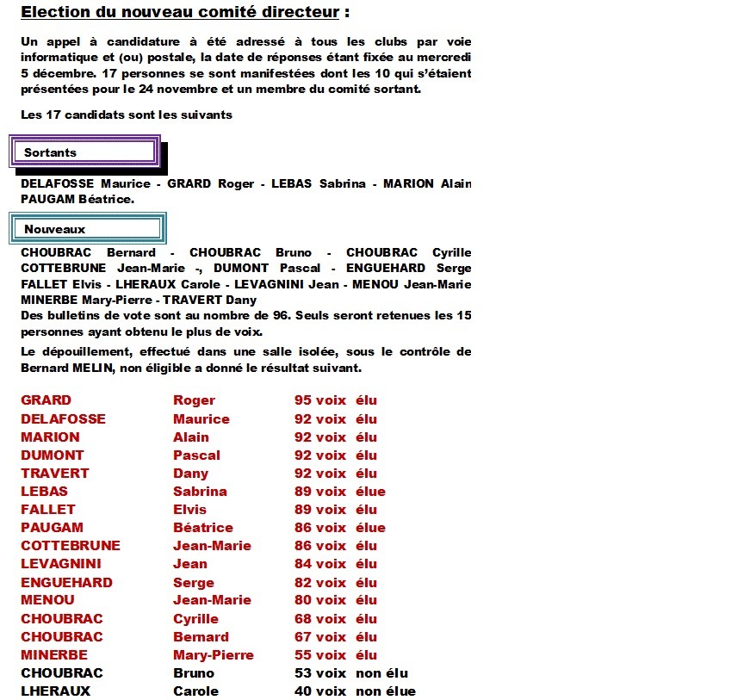The image size is (744, 700).
Task: Select DELAFOSSE in the red results list
Action: click(x=63, y=419)
